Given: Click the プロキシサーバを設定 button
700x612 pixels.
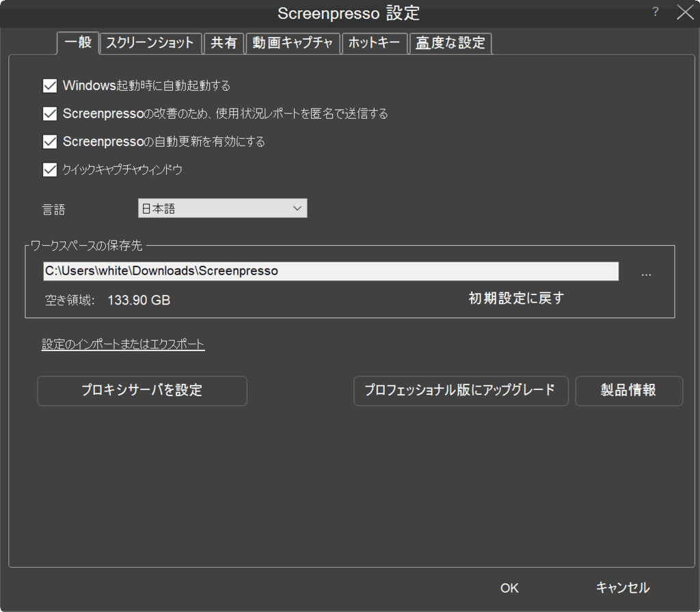Looking at the screenshot, I should 142,391.
